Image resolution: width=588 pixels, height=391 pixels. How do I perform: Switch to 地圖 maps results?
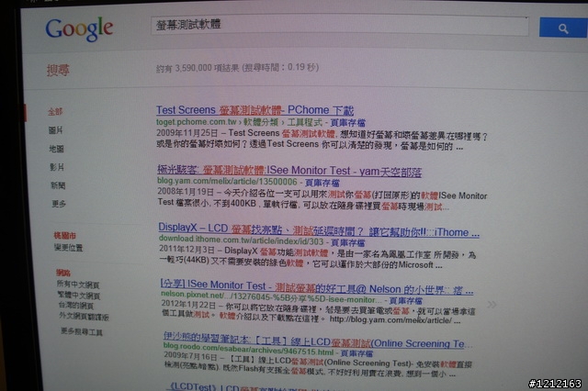[56, 149]
